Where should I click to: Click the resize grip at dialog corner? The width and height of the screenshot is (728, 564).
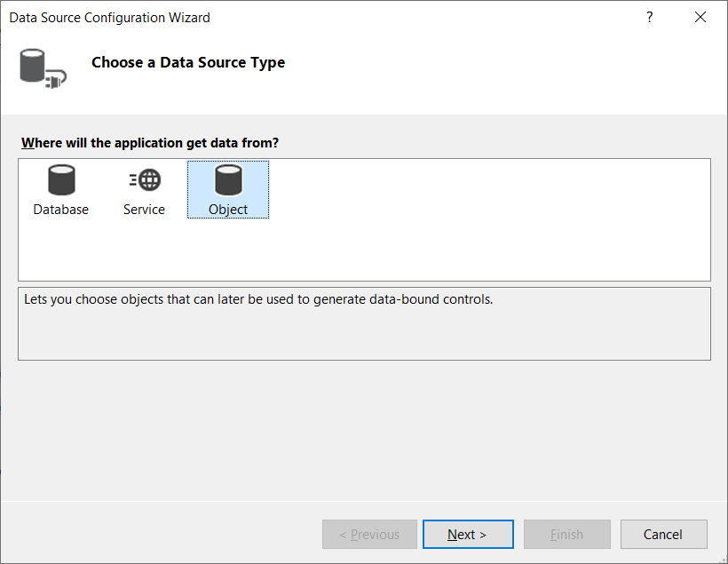[724, 560]
